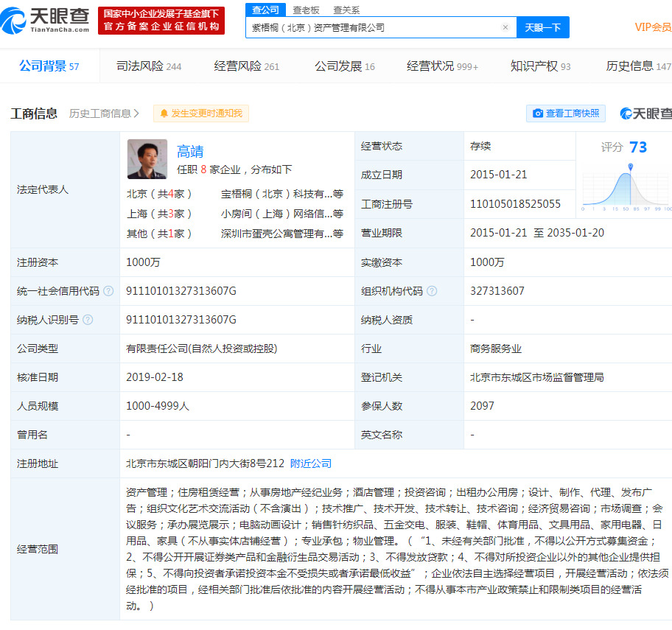This screenshot has width=672, height=630.
Task: Click help icon next to 纳税人识别号
Action: [x=88, y=320]
